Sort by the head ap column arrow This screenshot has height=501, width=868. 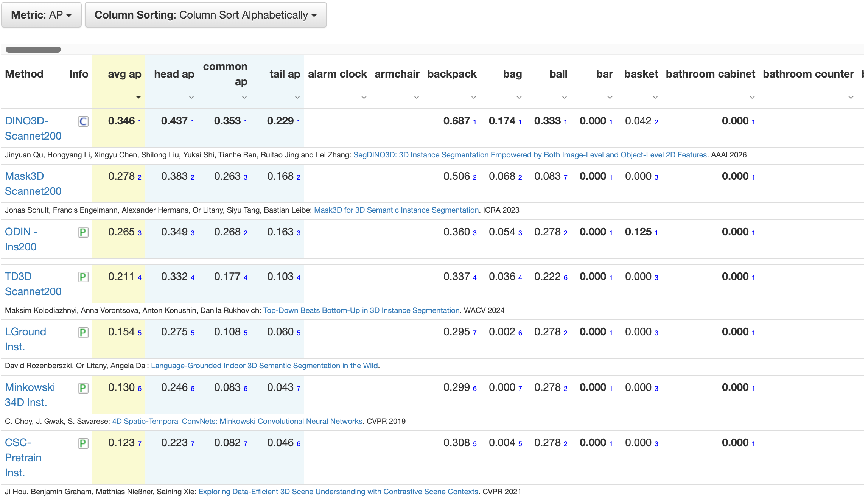(x=191, y=97)
